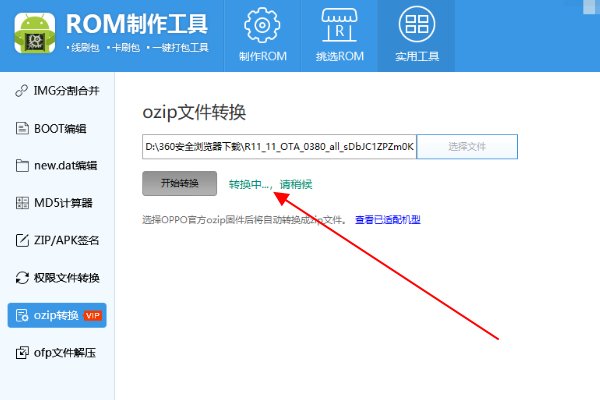Click the Android ROM tool logo
Viewport: 600px width, 400px height.
pyautogui.click(x=35, y=33)
